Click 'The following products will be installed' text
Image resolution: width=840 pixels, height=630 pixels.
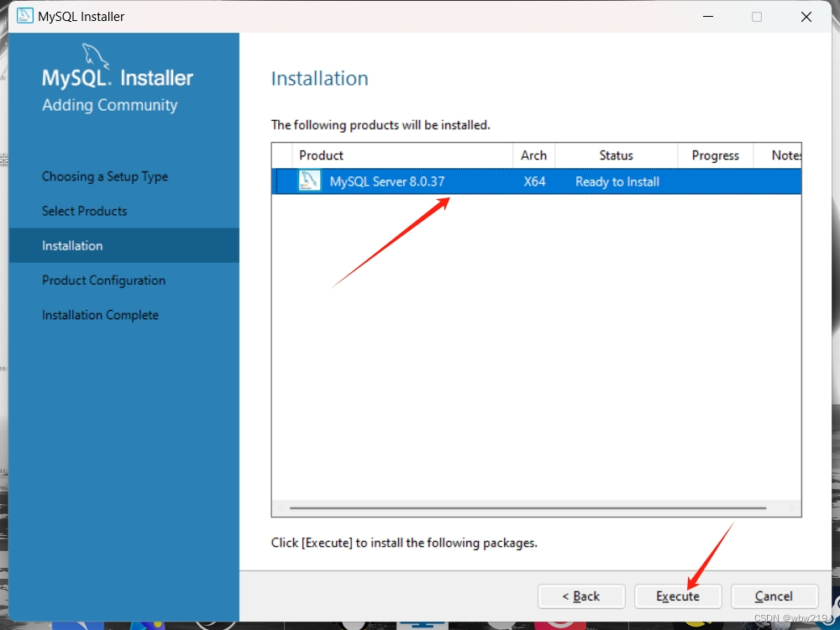tap(381, 125)
